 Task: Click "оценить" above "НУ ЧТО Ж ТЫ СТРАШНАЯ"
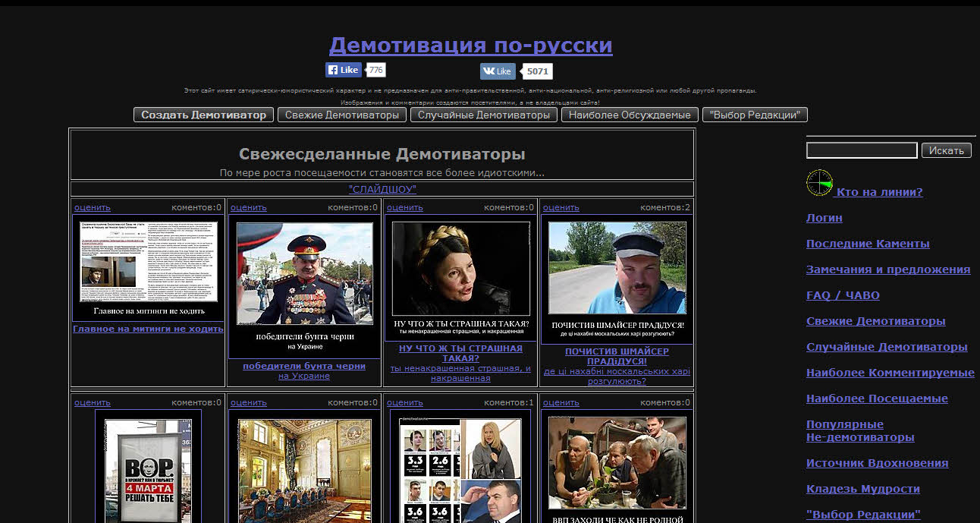(405, 207)
